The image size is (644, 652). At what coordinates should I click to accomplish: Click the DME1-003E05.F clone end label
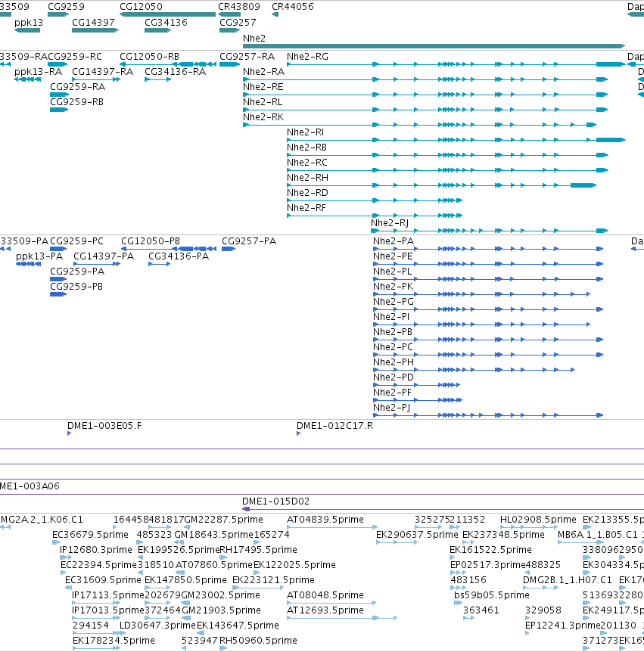pyautogui.click(x=104, y=426)
